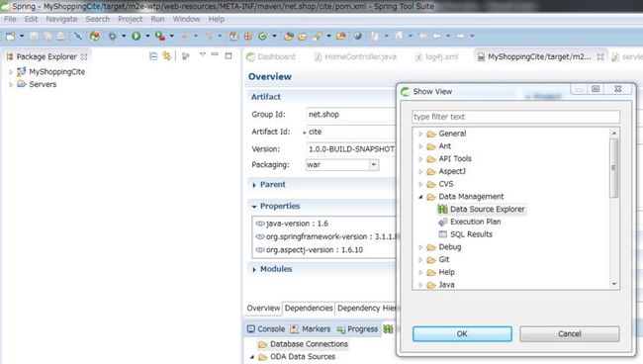Click the Run External Tools icon
This screenshot has height=364, width=643.
[x=160, y=36]
